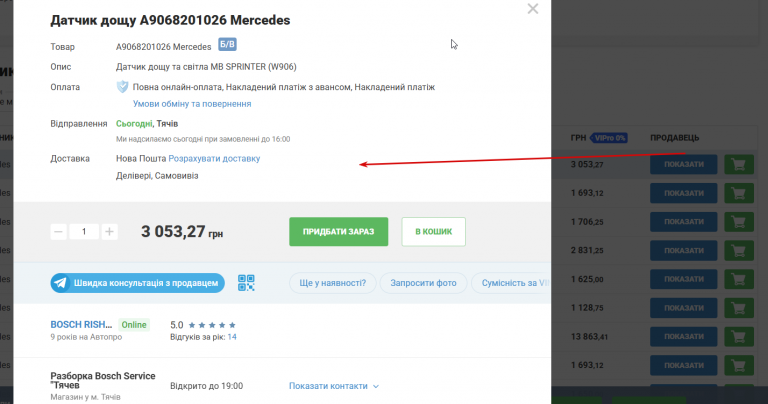Click the quantity input field

(84, 232)
